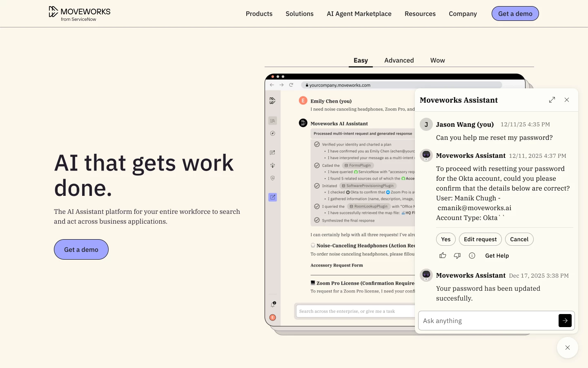Click the Edit request button

(480, 239)
